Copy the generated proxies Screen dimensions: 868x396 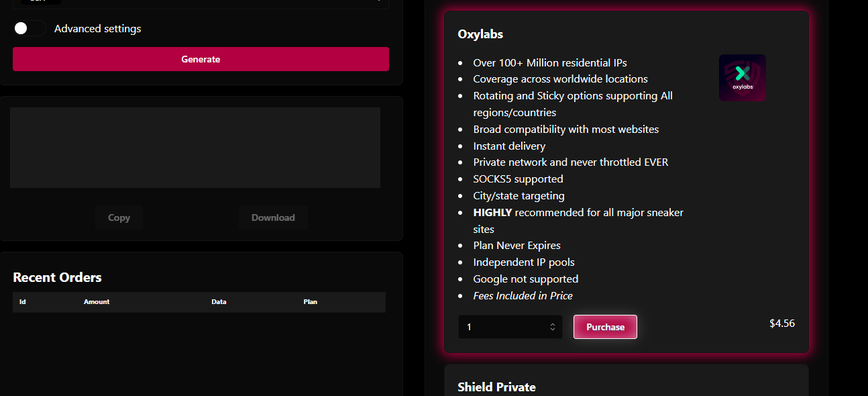(x=119, y=217)
